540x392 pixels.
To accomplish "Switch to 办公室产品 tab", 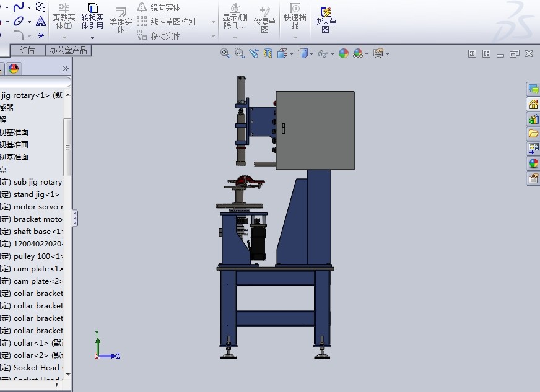I will pyautogui.click(x=69, y=50).
